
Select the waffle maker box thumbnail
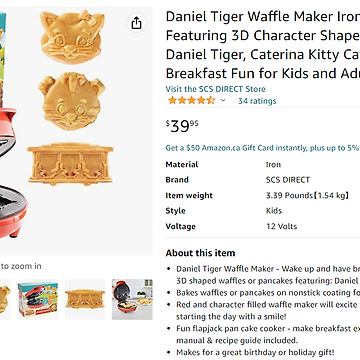(38, 299)
